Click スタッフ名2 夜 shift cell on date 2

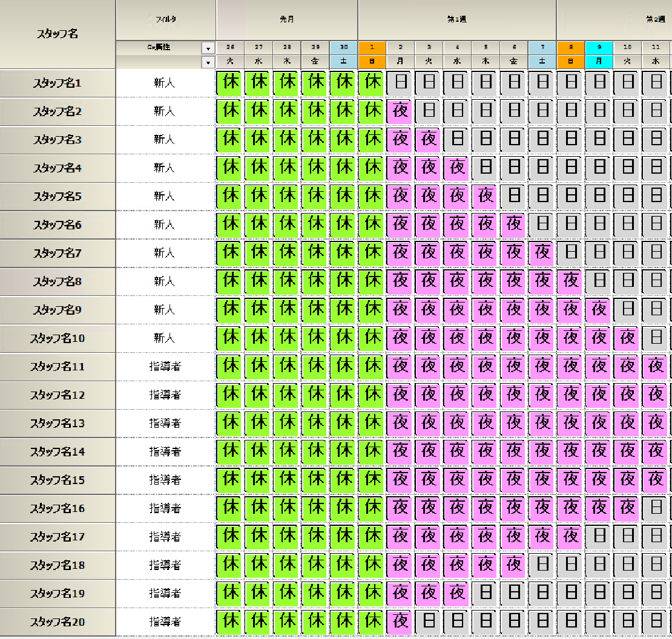point(400,111)
